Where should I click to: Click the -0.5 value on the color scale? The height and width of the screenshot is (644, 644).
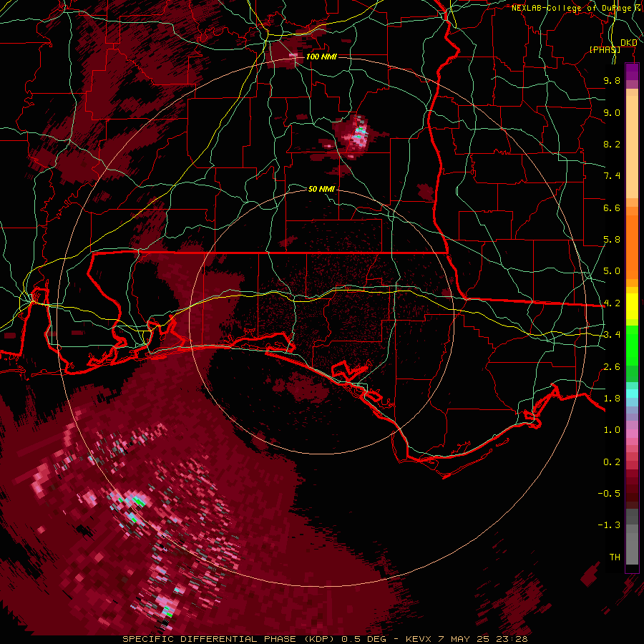coord(609,494)
